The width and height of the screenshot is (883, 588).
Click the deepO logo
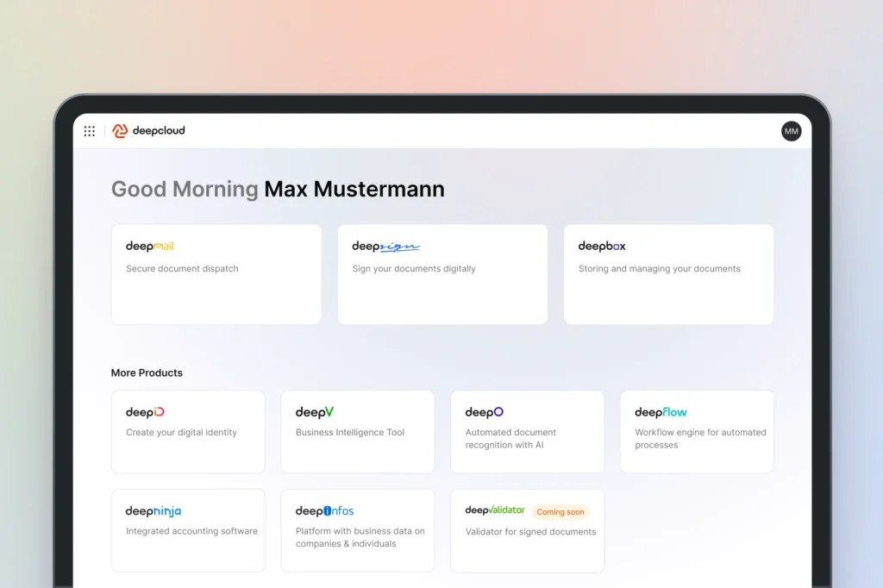click(485, 412)
